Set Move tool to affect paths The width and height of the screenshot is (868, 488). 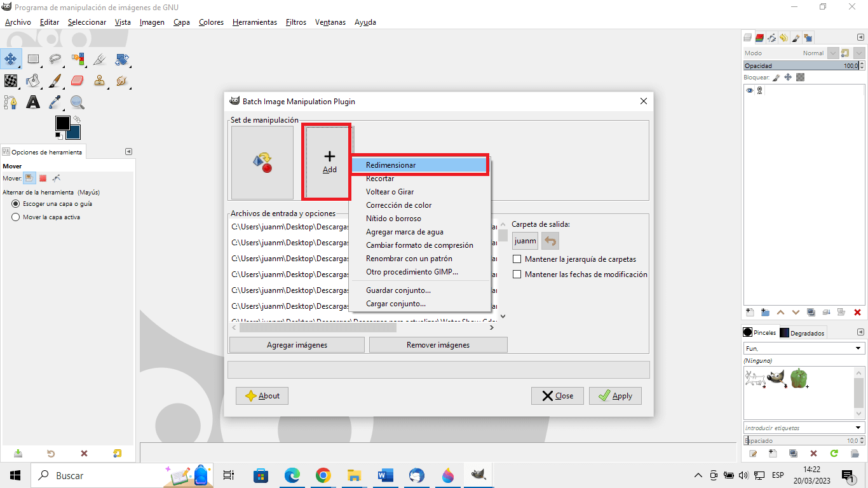pyautogui.click(x=56, y=179)
